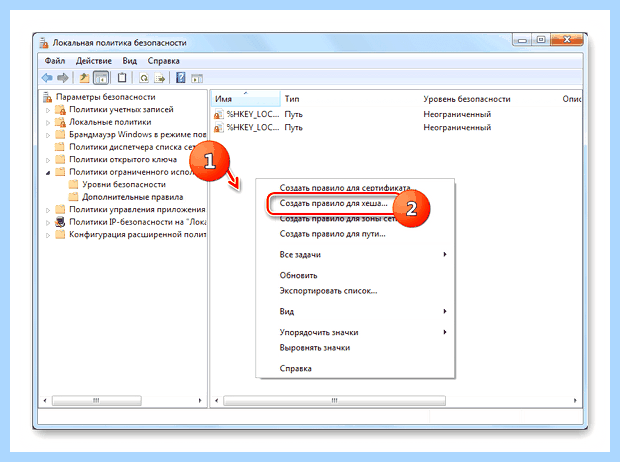620x462 pixels.
Task: Toggle the action pane toolbar icon
Action: click(197, 78)
